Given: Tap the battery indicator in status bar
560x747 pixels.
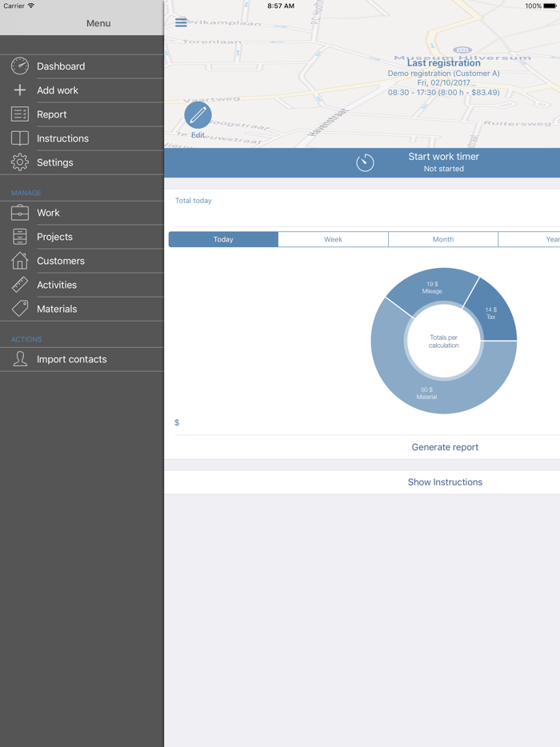Looking at the screenshot, I should pos(550,6).
